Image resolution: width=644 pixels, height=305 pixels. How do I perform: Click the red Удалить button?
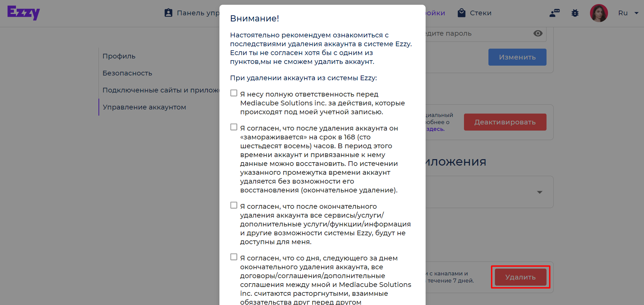pyautogui.click(x=520, y=277)
